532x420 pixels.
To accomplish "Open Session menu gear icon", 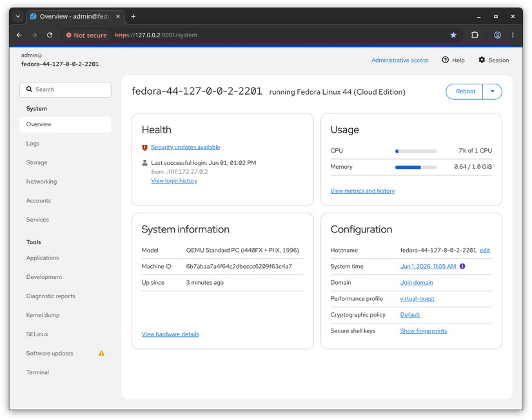I will click(482, 60).
